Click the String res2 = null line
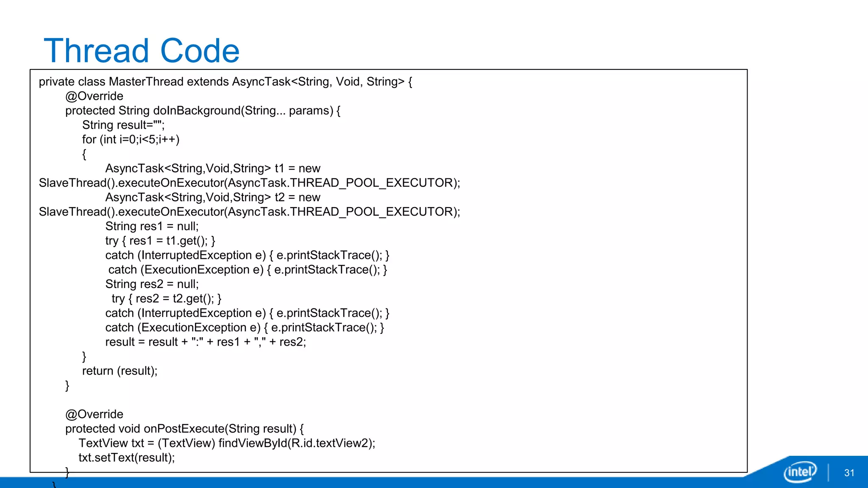 click(152, 284)
